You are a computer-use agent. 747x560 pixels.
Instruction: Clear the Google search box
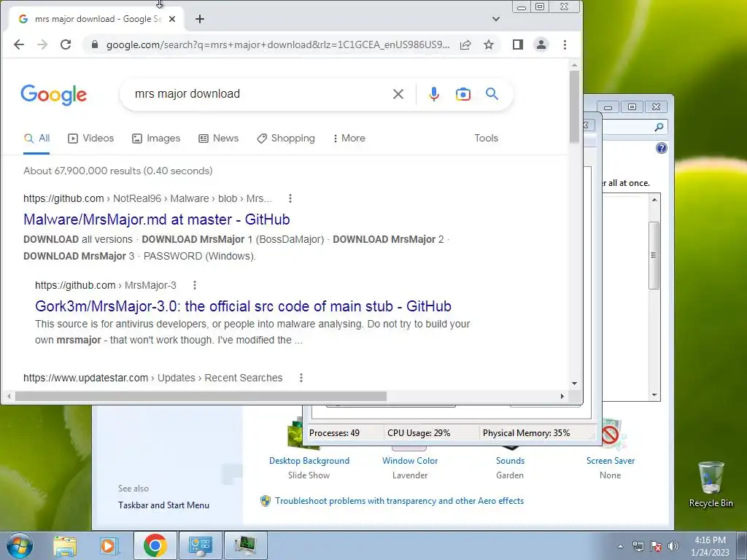point(398,94)
